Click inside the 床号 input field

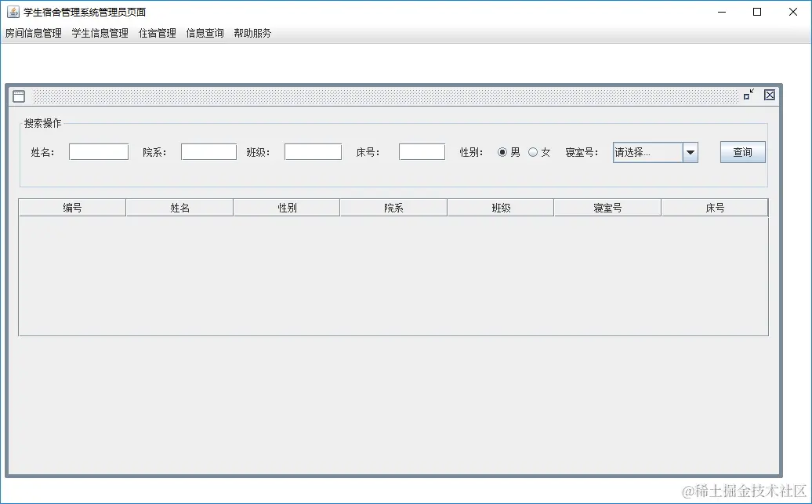tap(422, 151)
